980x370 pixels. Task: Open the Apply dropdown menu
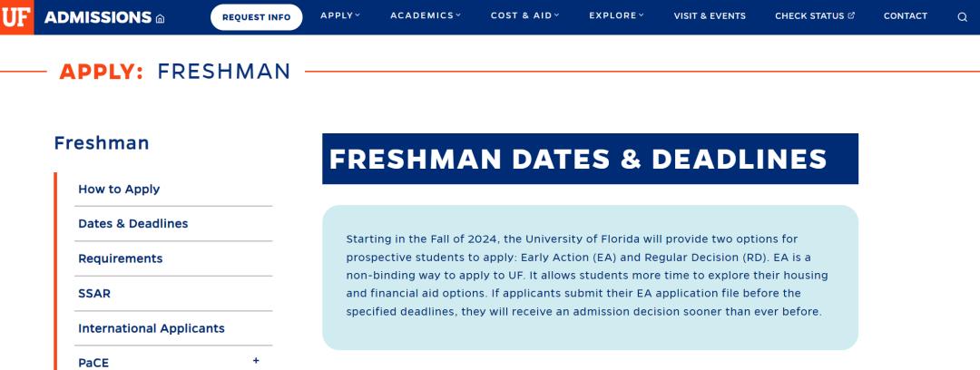[340, 15]
